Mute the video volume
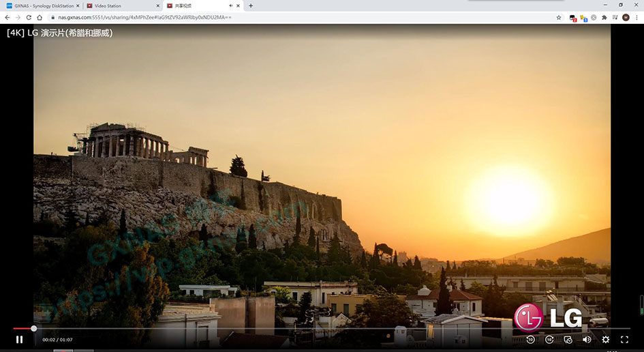 tap(587, 339)
